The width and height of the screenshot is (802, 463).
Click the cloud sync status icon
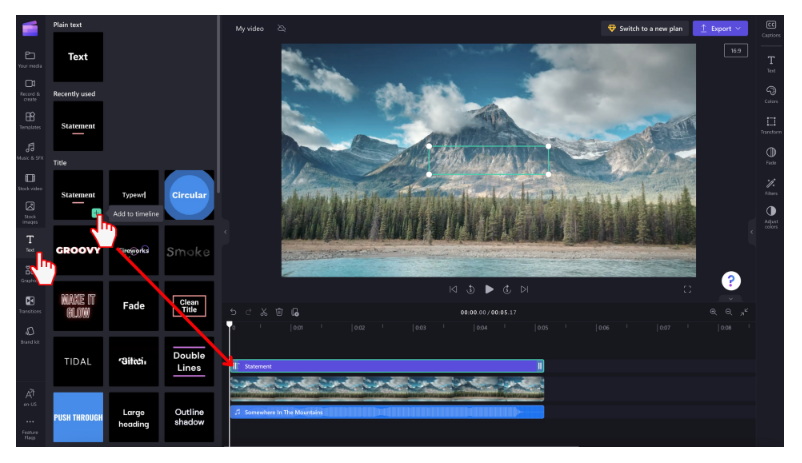pyautogui.click(x=281, y=28)
